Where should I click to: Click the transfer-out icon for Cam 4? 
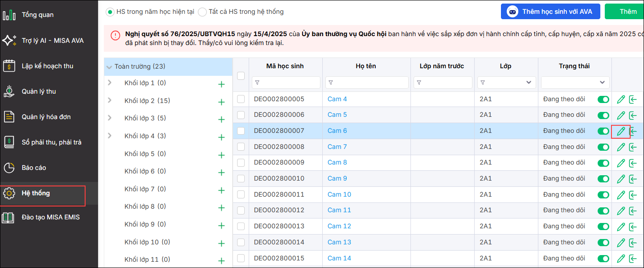pos(633,99)
